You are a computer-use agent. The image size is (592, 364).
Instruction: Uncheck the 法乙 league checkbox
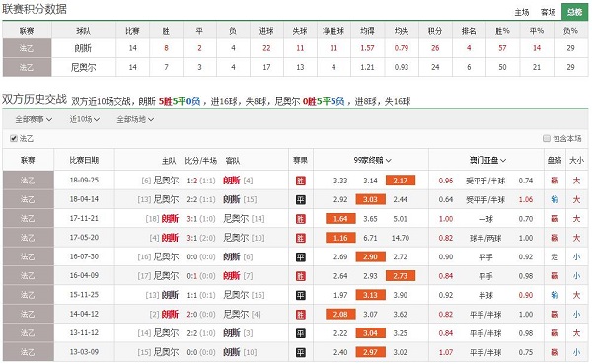14,138
